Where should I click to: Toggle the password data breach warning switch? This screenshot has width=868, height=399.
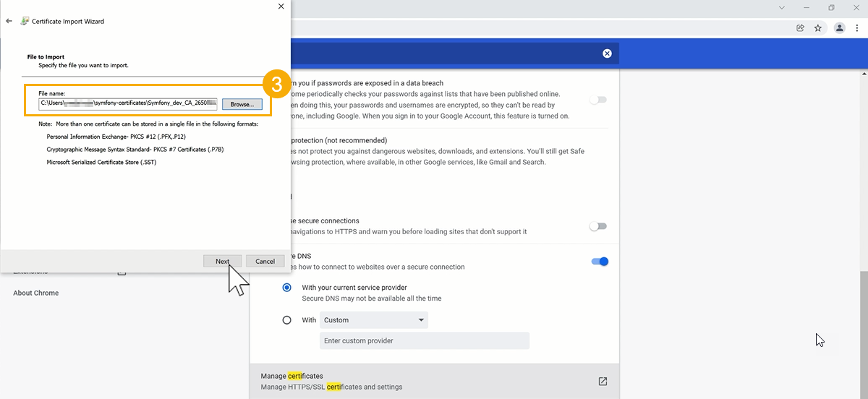pos(598,100)
